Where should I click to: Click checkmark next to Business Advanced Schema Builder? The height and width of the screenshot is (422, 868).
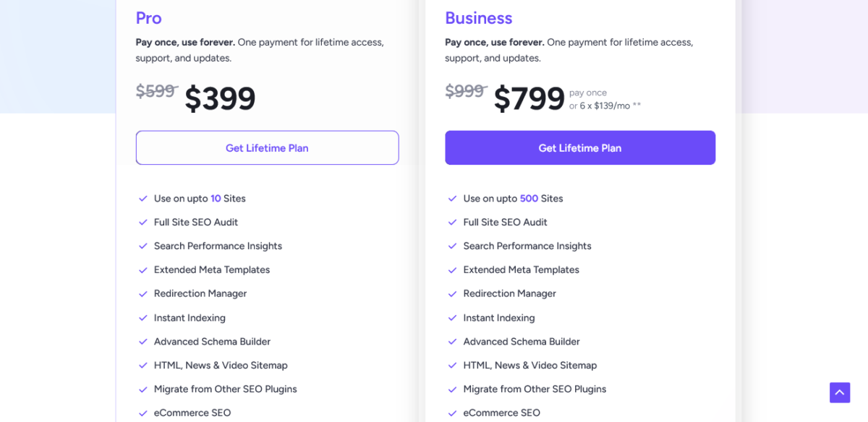pos(453,342)
